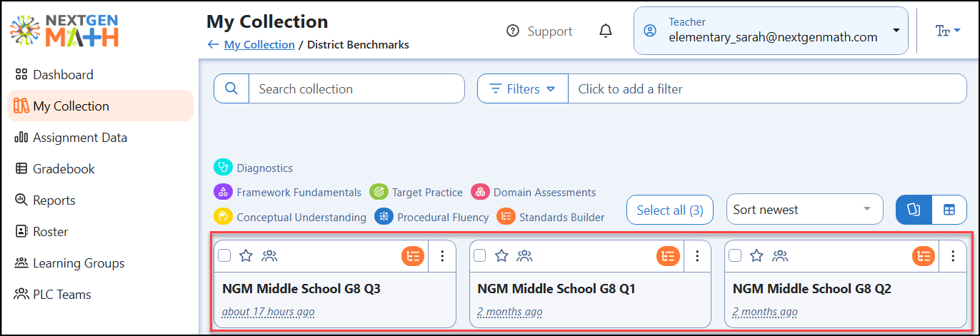Star the NGM Middle School G8 Q3 card
This screenshot has width=980, height=336.
pyautogui.click(x=246, y=255)
